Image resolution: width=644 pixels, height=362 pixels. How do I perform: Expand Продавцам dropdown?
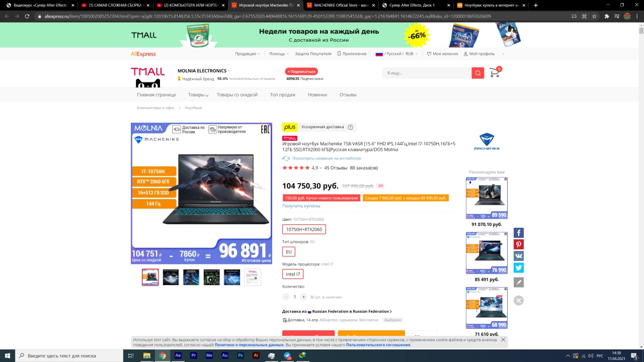[247, 54]
